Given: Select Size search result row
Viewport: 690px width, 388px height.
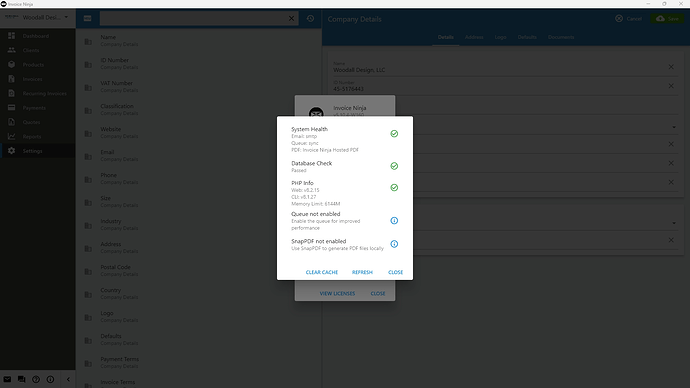Looking at the screenshot, I should pyautogui.click(x=199, y=201).
